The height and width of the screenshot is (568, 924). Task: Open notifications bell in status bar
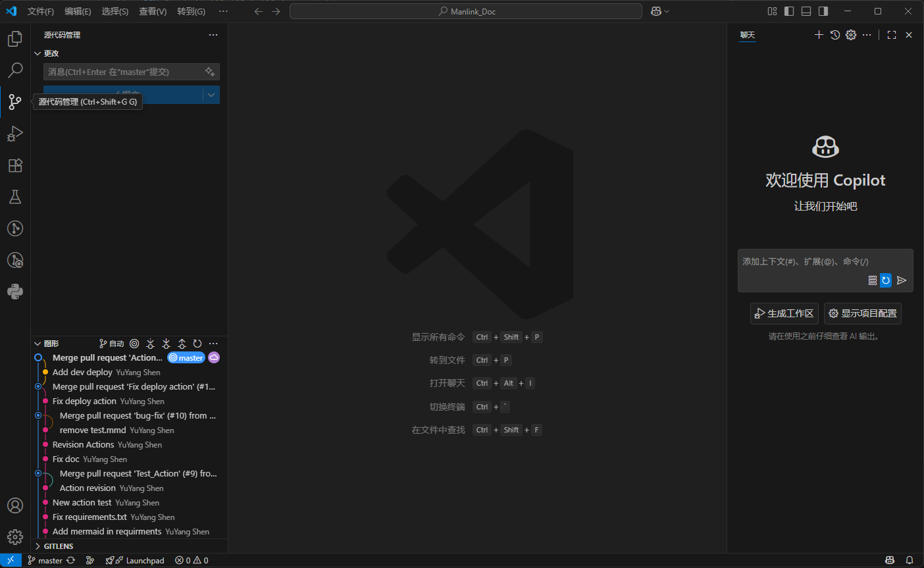[x=910, y=560]
